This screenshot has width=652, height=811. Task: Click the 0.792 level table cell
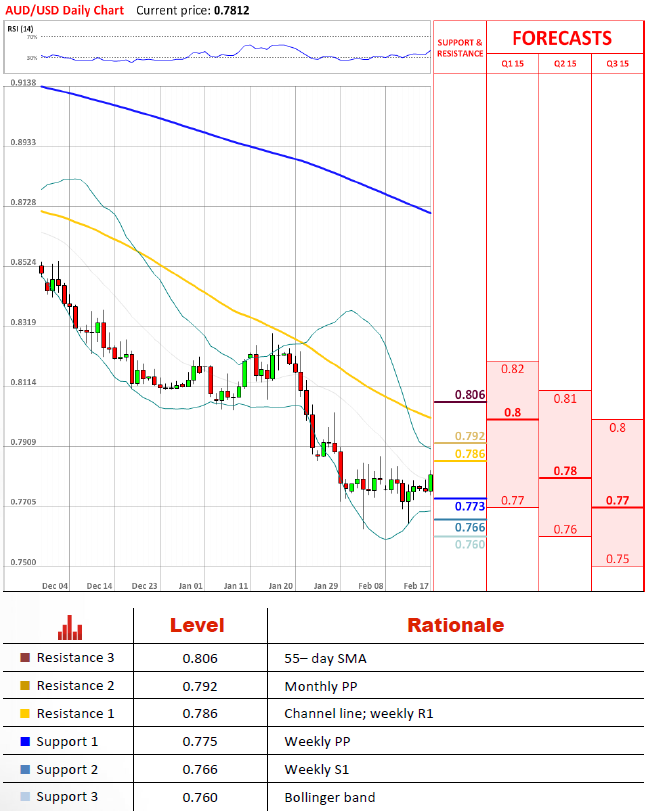tap(200, 686)
